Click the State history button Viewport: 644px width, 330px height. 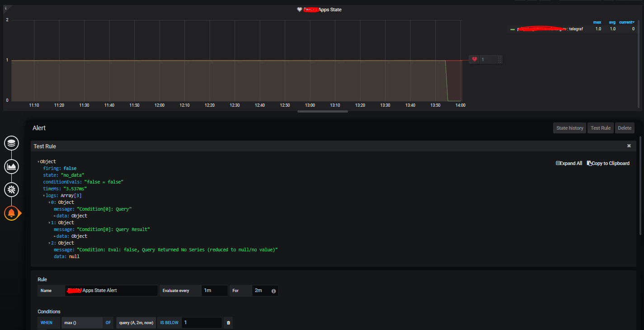pos(569,127)
